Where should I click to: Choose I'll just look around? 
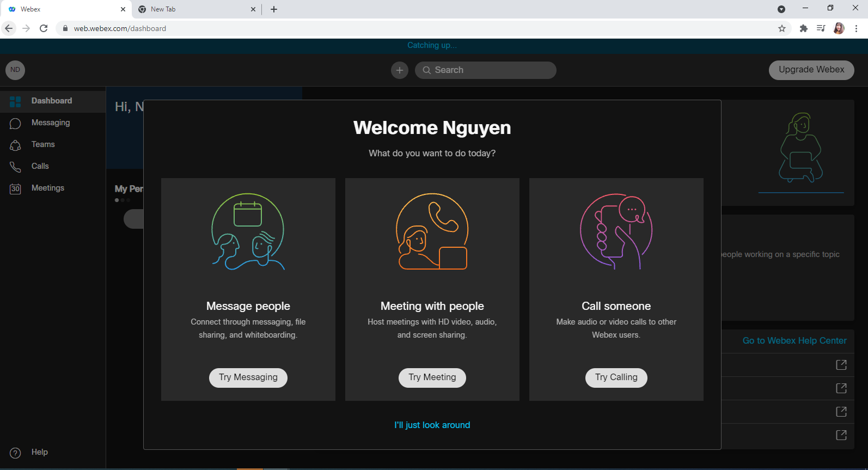432,425
